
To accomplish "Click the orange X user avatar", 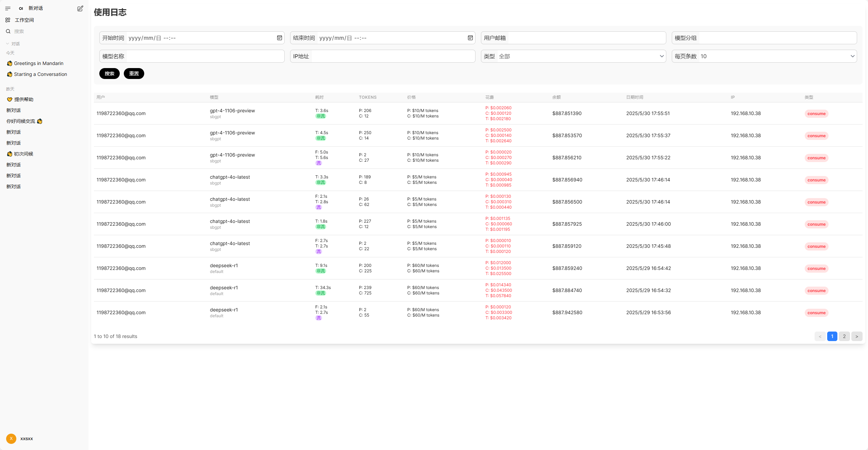I will pos(11,438).
